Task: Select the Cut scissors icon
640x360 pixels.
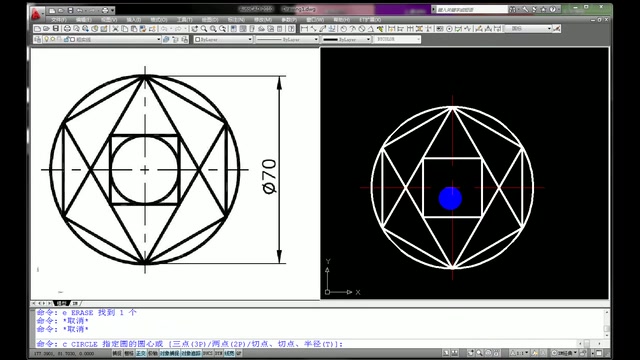Action: tap(115, 29)
